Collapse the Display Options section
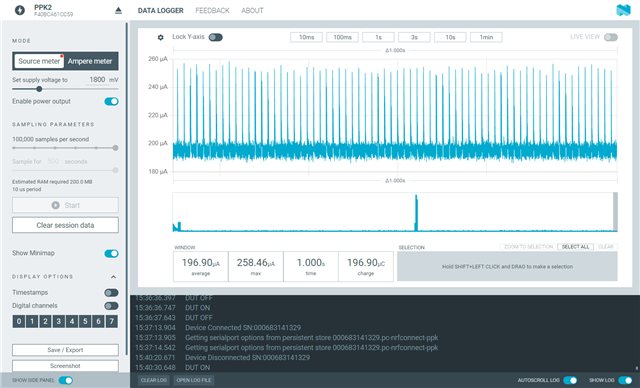640x388 pixels. tap(113, 277)
